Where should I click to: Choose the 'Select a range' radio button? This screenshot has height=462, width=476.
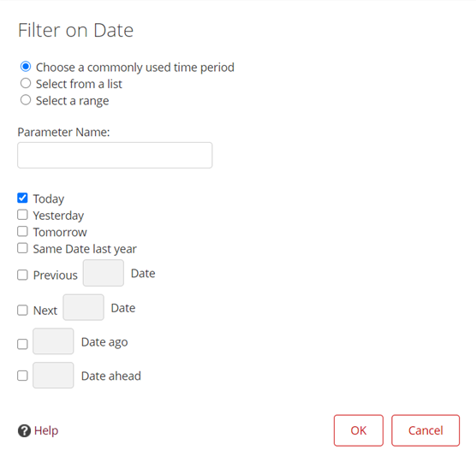26,100
